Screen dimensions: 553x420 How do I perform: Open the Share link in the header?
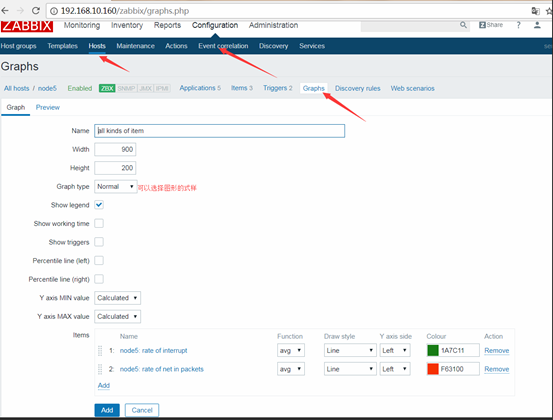491,25
